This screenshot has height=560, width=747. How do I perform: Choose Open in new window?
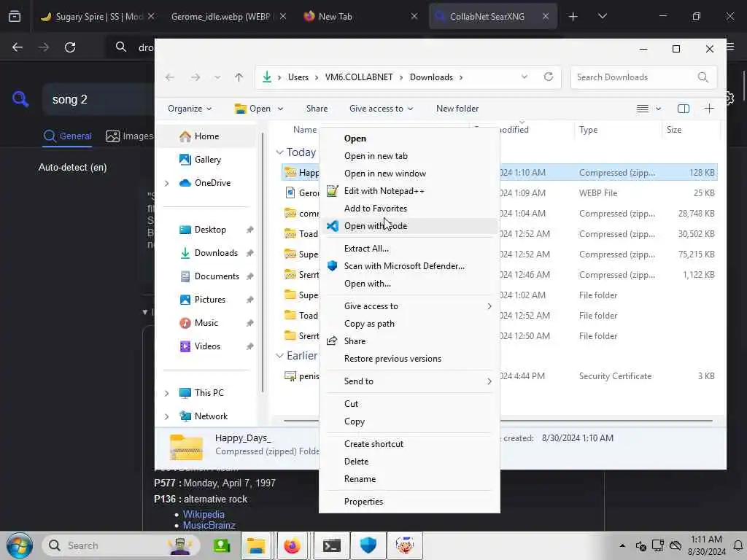click(385, 174)
